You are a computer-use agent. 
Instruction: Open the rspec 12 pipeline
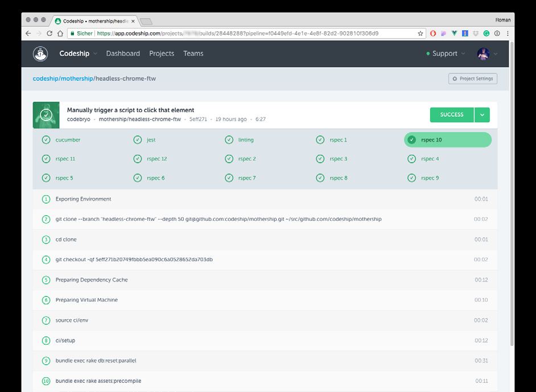point(150,159)
